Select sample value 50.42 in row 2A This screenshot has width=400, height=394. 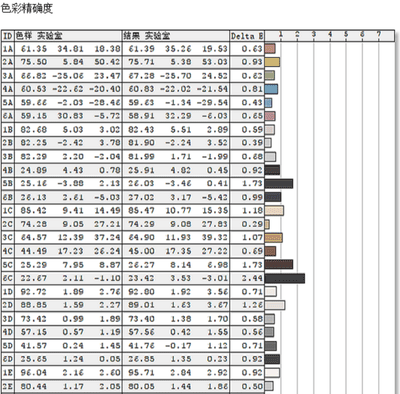pos(107,62)
